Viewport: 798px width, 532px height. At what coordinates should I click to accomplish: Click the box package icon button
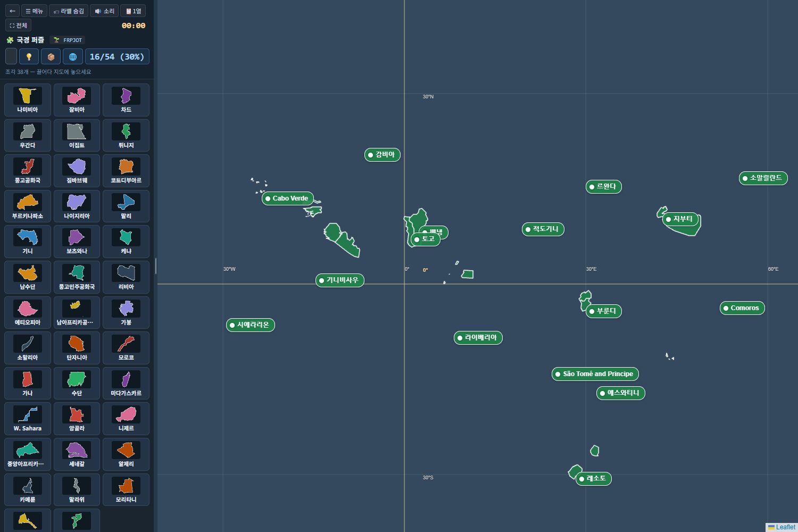51,56
